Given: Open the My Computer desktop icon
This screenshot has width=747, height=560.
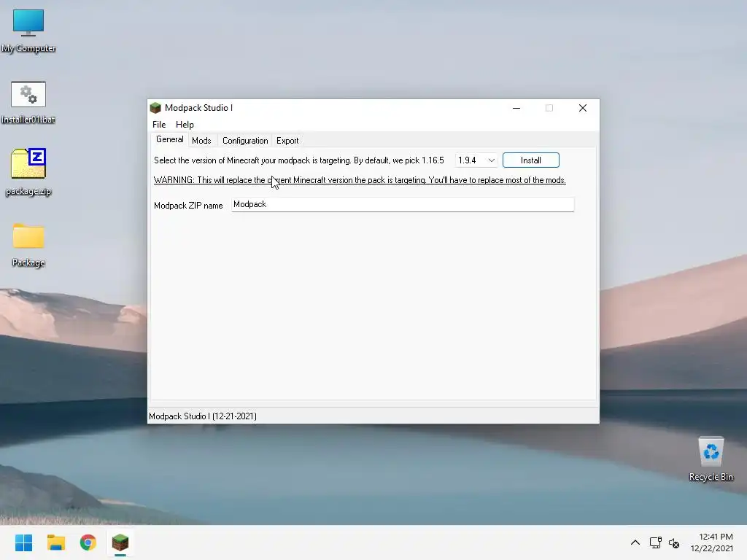Looking at the screenshot, I should [28, 31].
